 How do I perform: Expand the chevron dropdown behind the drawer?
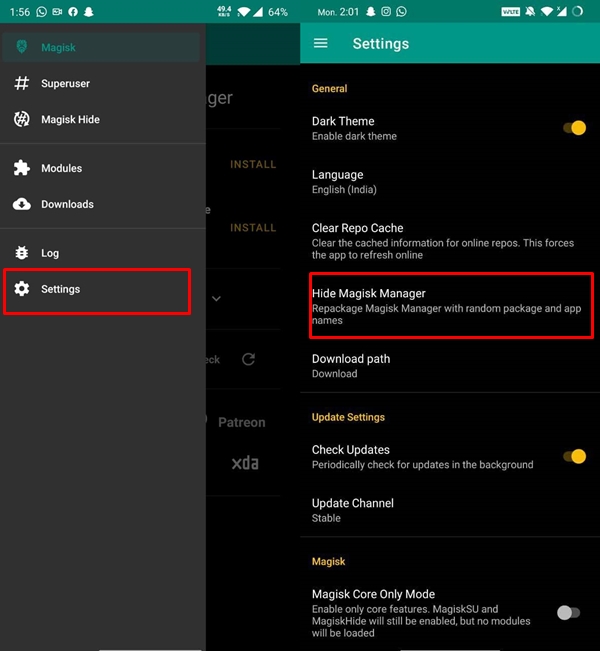(216, 299)
